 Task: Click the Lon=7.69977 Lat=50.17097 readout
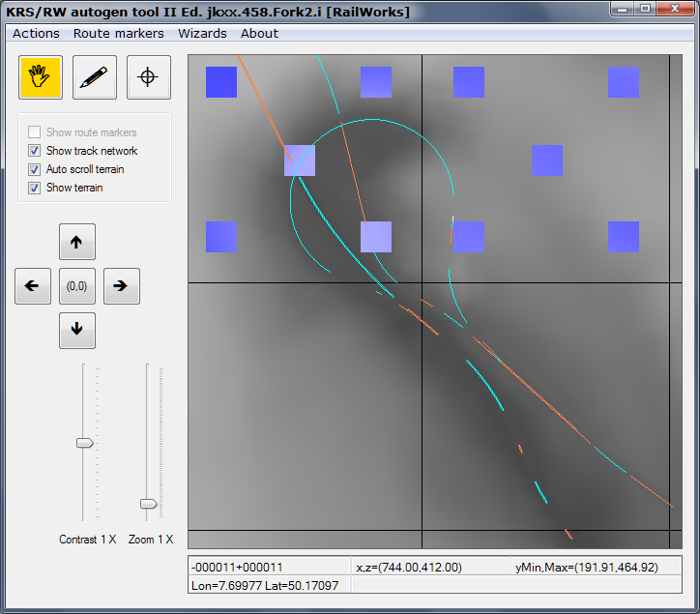point(269,585)
